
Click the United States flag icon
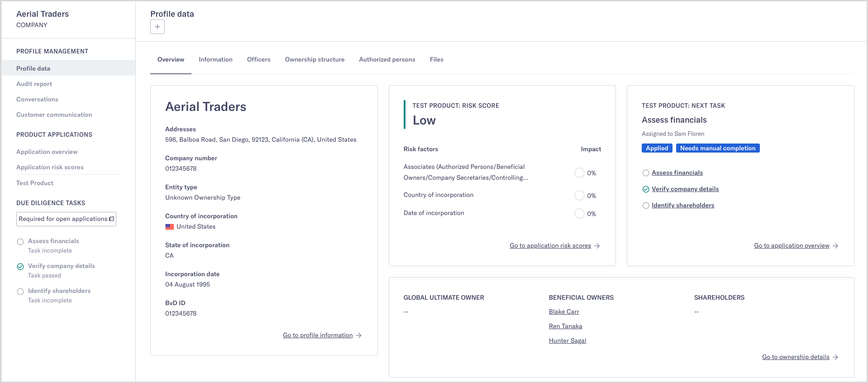click(x=170, y=227)
